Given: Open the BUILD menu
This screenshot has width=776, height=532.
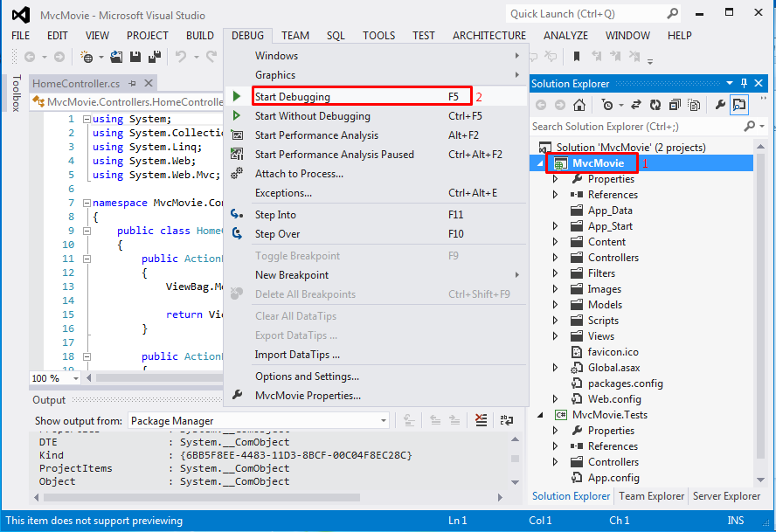Looking at the screenshot, I should [x=200, y=36].
